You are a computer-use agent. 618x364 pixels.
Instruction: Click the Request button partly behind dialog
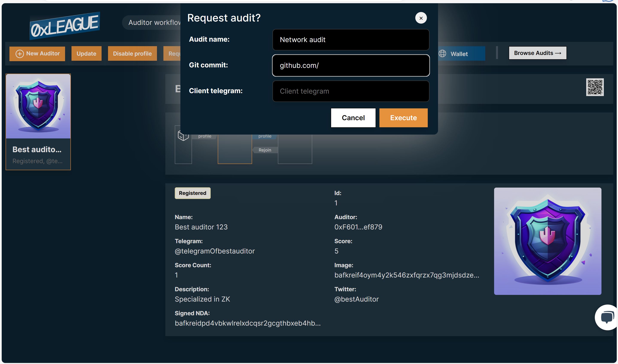pos(172,53)
